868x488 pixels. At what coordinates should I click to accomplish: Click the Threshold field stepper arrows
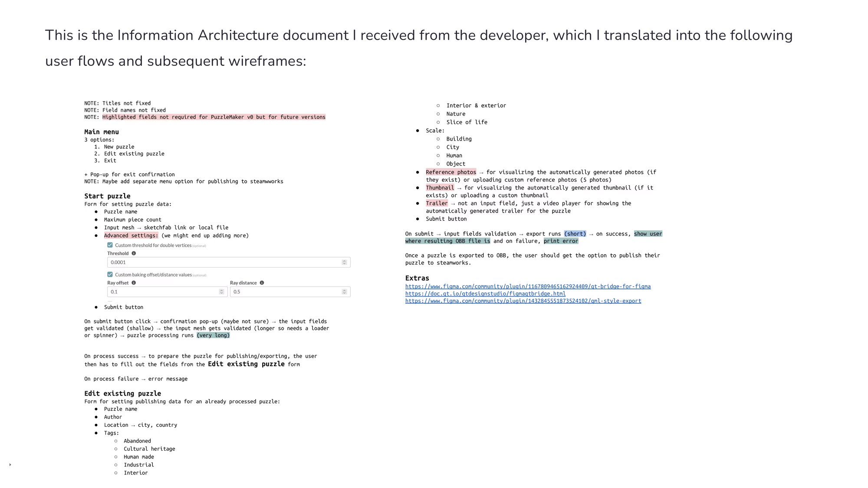point(344,262)
